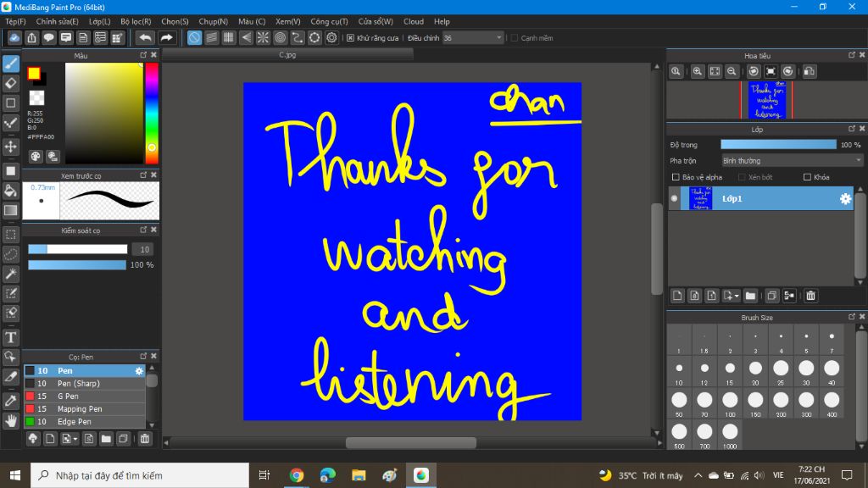
Task: Toggle visibility of layer Lớp1
Action: pyautogui.click(x=674, y=198)
